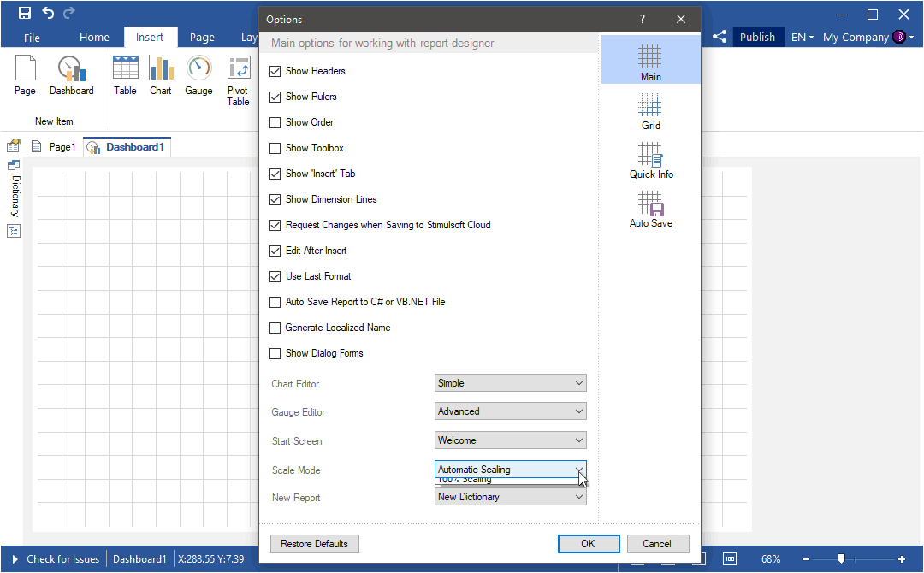
Task: Click the 100% zoom icon in status bar
Action: [730, 558]
